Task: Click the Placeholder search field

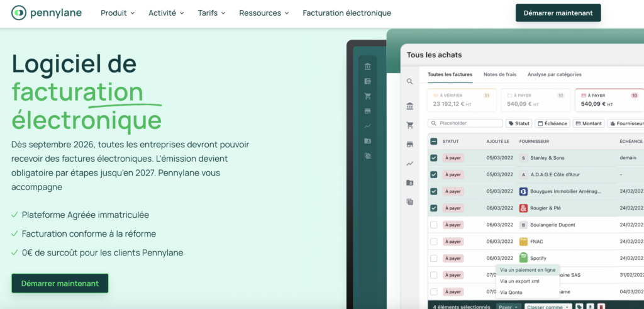Action: [465, 123]
